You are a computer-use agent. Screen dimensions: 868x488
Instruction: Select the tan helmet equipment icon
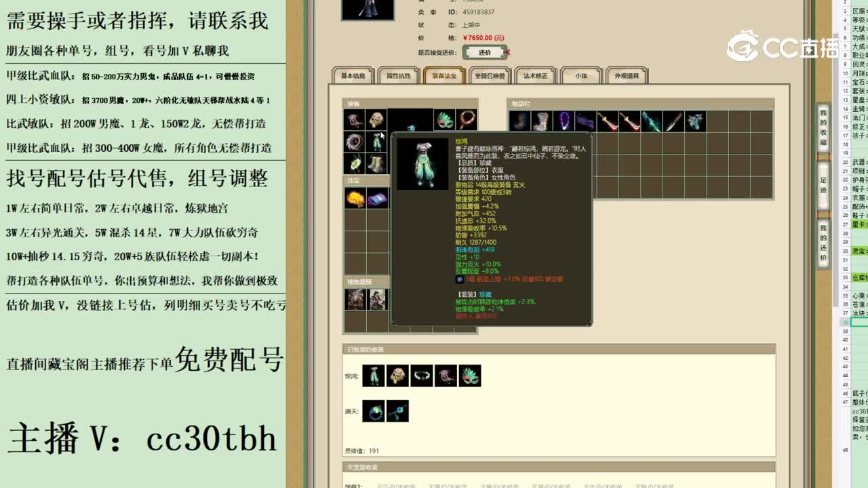(376, 121)
